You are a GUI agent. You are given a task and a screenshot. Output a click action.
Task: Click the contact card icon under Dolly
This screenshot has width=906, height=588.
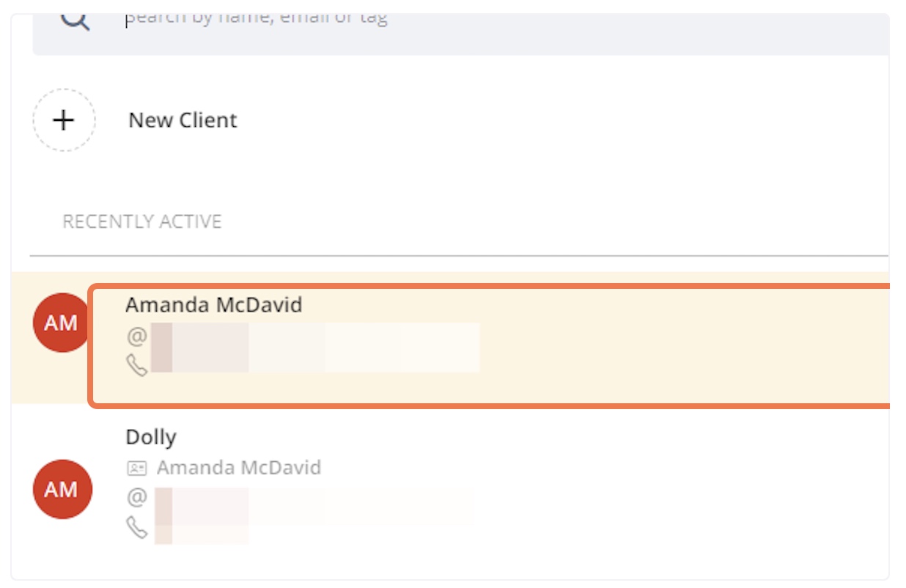pos(137,468)
